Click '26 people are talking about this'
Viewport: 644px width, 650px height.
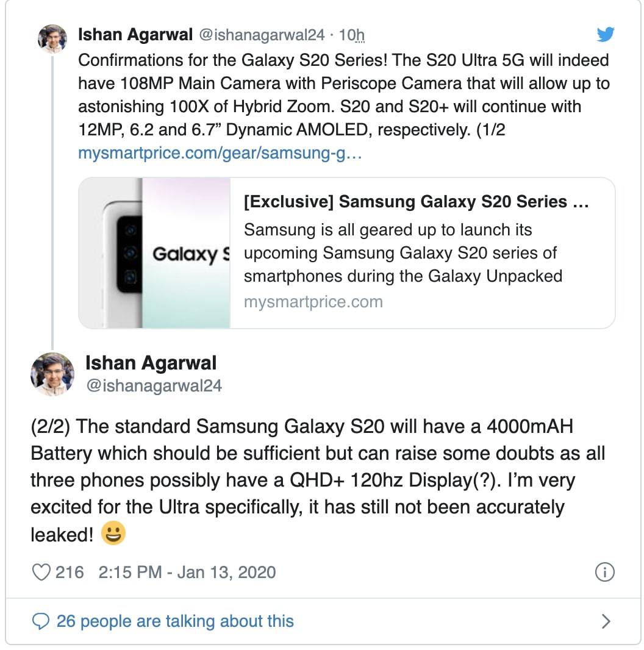coord(175,621)
